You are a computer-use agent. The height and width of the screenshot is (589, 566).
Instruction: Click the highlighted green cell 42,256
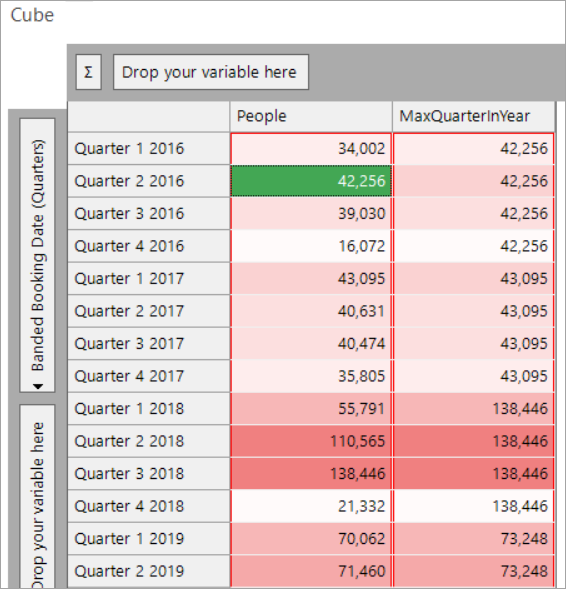coord(311,181)
